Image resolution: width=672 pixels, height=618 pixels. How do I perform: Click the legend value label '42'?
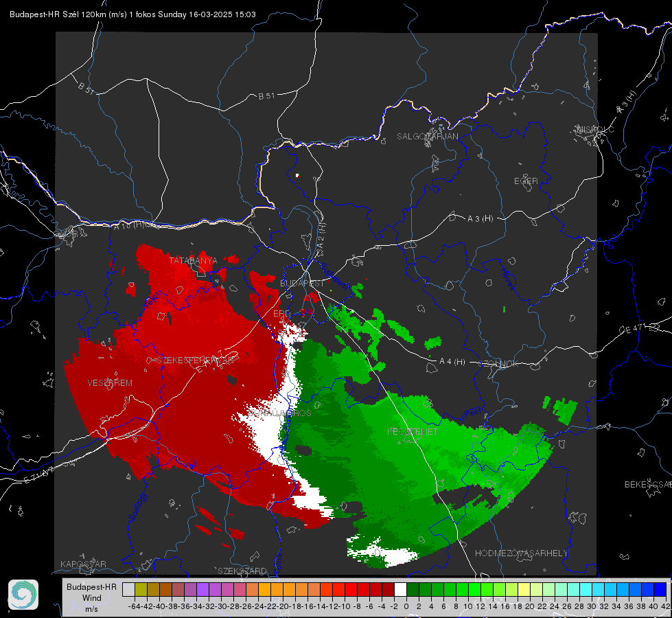666,606
